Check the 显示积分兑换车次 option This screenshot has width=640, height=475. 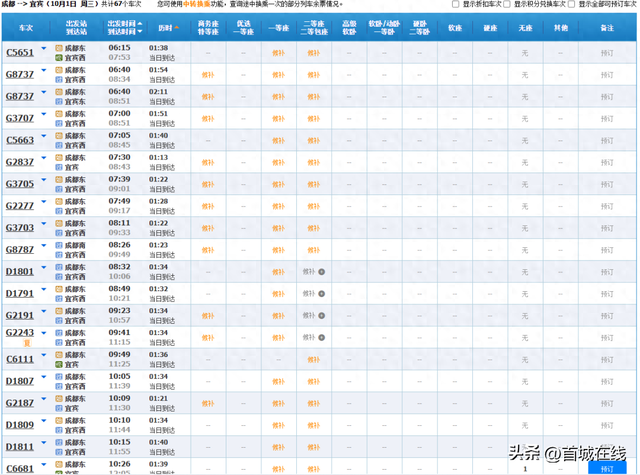click(507, 4)
